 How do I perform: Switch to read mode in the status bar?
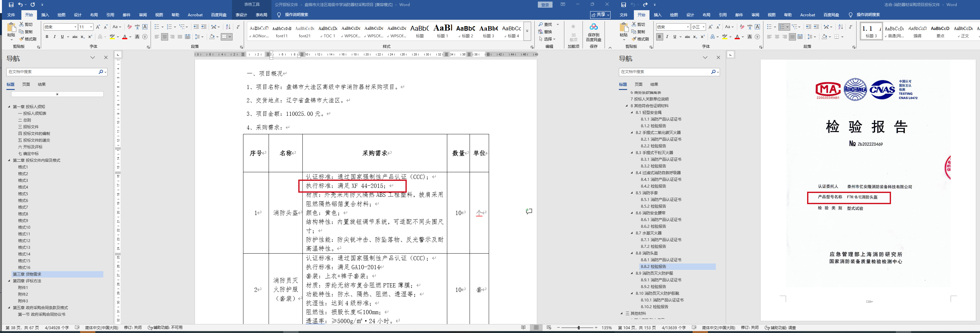(x=523, y=327)
